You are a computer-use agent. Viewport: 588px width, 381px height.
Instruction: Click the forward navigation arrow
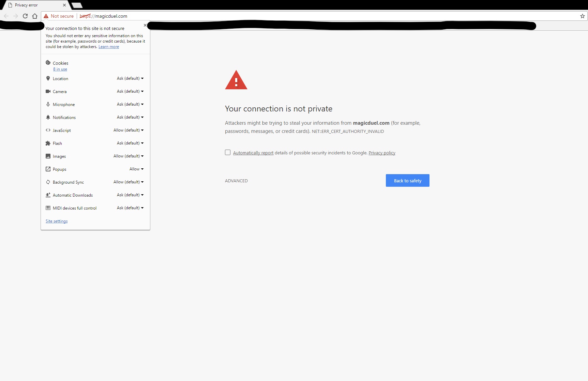click(x=16, y=16)
